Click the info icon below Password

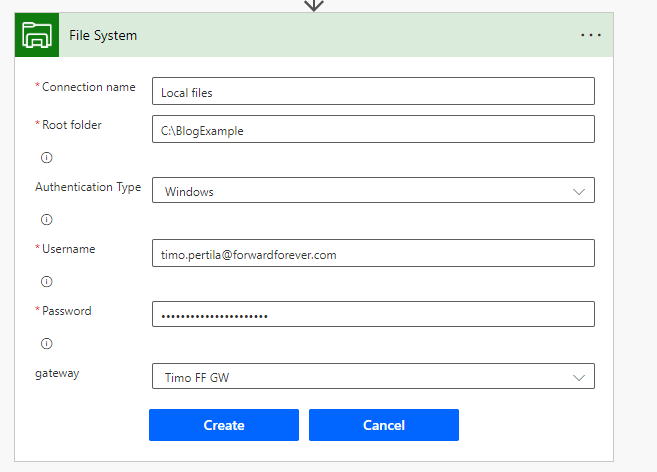click(46, 343)
